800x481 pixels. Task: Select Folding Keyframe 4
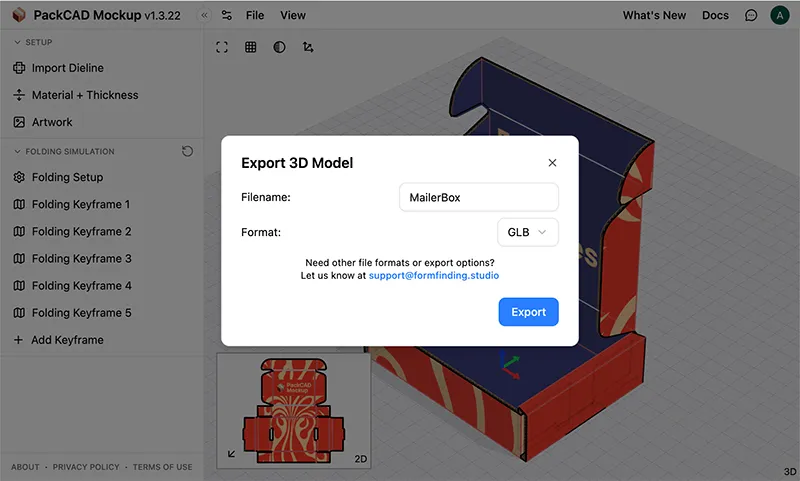pos(81,285)
